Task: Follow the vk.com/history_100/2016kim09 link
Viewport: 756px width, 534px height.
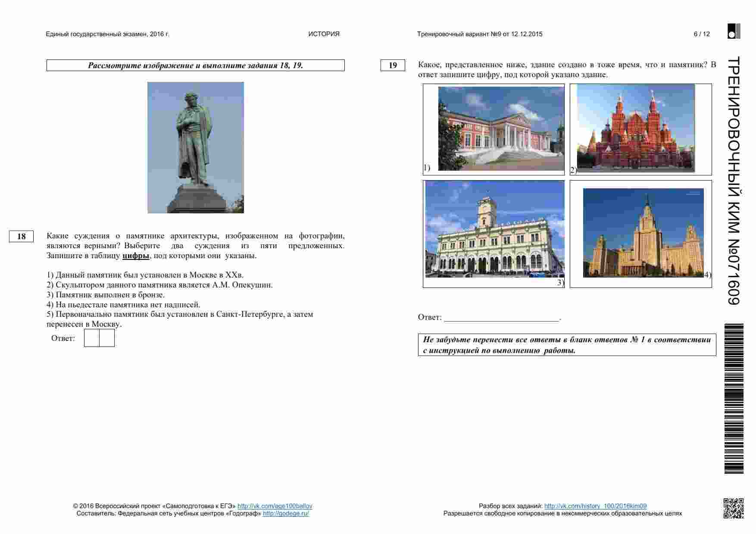Action: [x=595, y=506]
